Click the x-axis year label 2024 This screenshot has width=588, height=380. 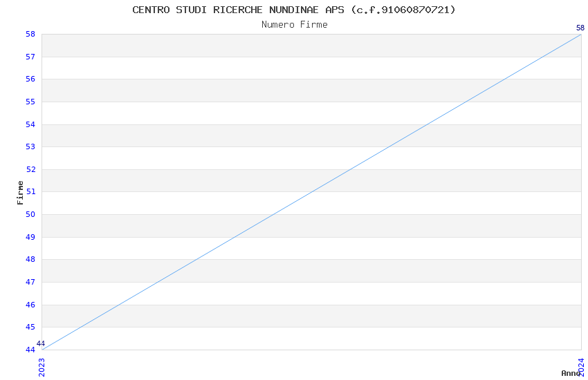click(581, 368)
